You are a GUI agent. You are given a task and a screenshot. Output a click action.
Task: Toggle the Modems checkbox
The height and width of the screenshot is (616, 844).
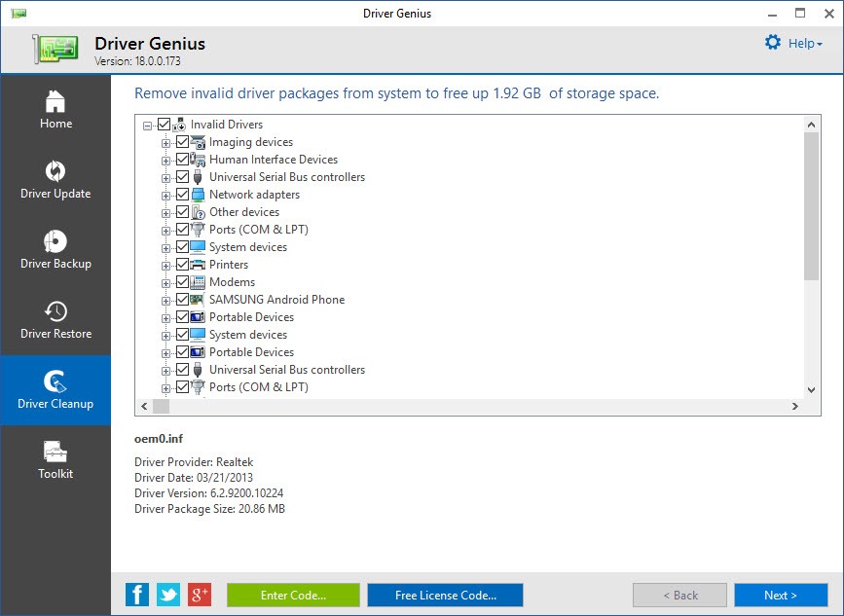click(x=182, y=282)
